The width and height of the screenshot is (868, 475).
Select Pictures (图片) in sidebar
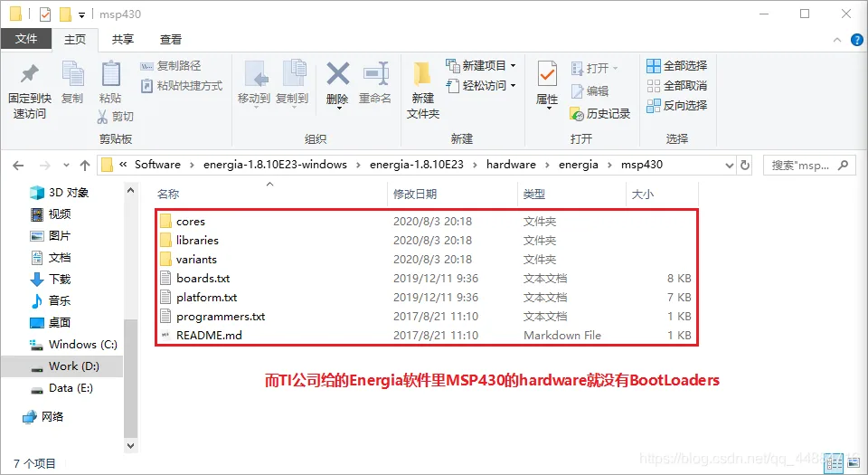(x=51, y=236)
